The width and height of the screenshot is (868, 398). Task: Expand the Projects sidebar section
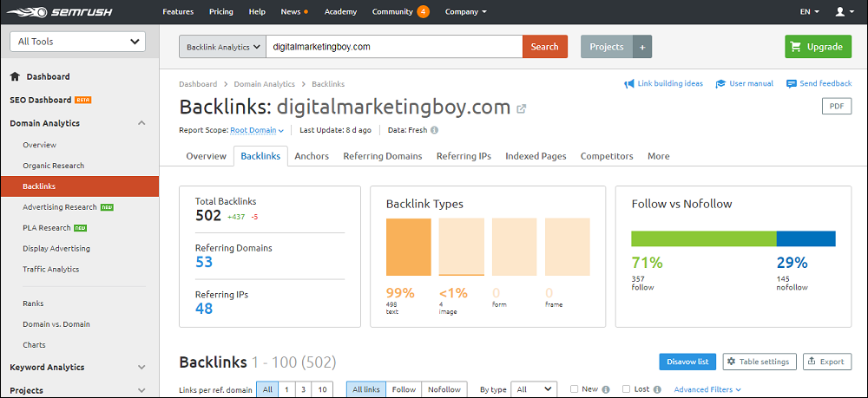pos(141,390)
